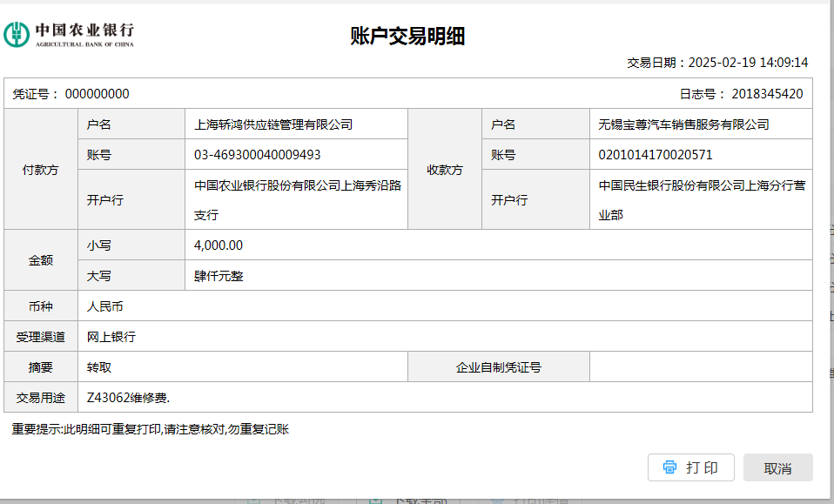This screenshot has width=834, height=504.
Task: Click the printer icon to print details
Action: 669,467
